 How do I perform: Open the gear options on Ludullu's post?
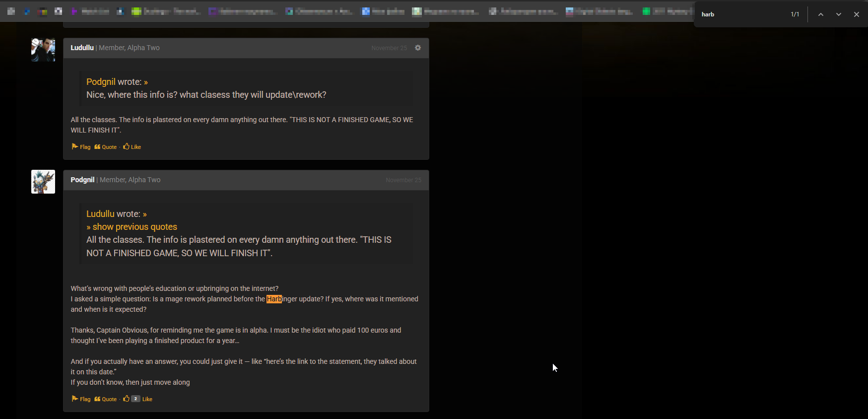tap(418, 48)
